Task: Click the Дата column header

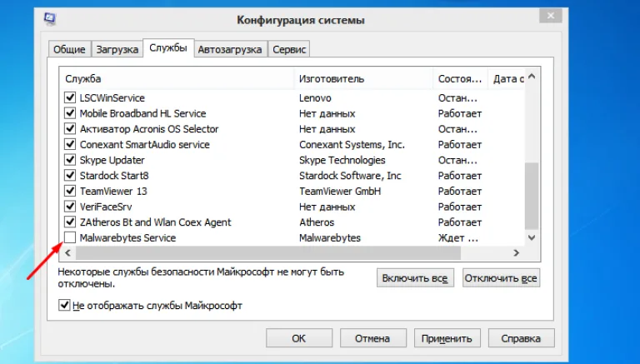Action: [507, 79]
